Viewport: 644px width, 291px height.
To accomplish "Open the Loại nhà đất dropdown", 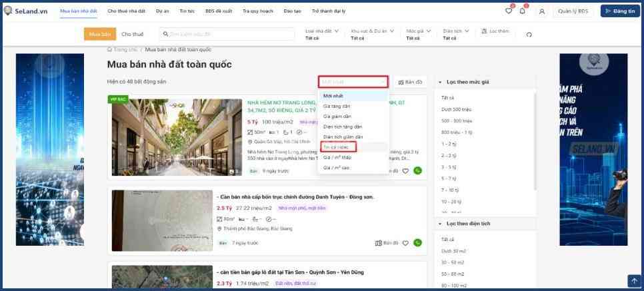I will [x=322, y=34].
